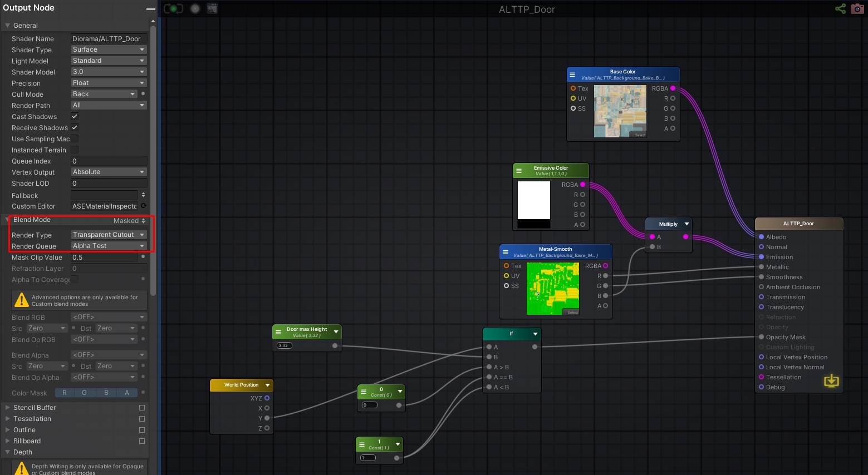
Task: Click the R color mask button
Action: tap(65, 393)
